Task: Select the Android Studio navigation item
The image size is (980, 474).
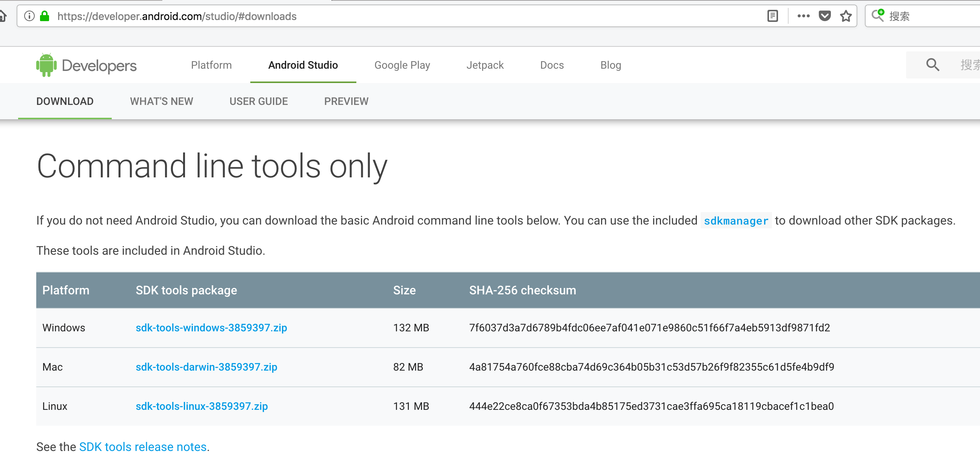Action: [303, 65]
